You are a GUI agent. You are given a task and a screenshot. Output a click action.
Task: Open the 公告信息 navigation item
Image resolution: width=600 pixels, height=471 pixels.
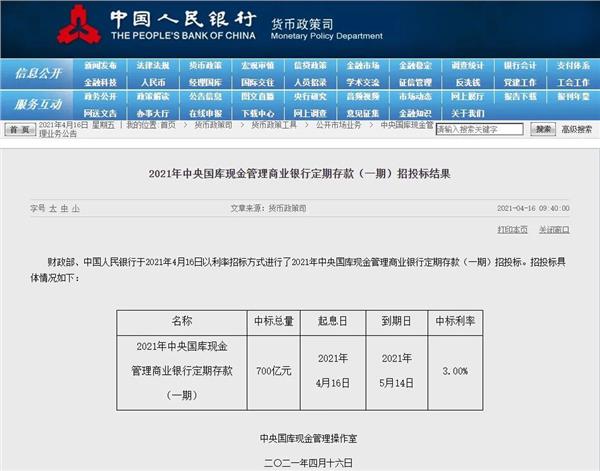click(205, 98)
